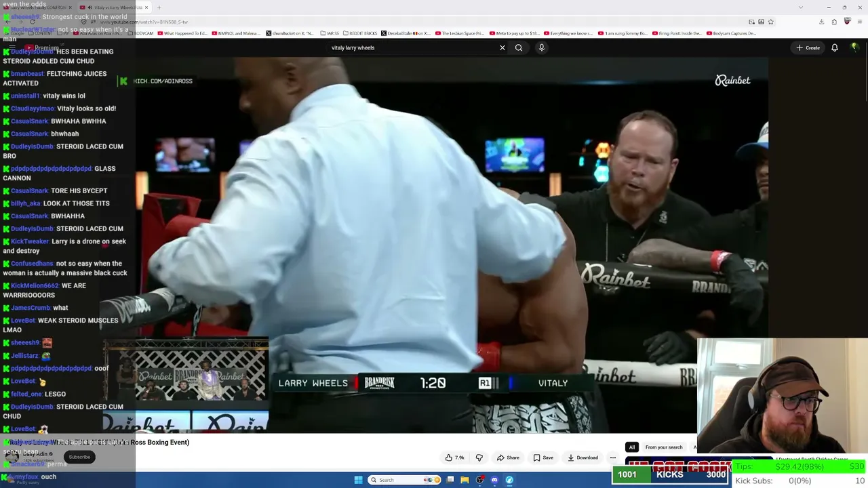This screenshot has height=488, width=868.
Task: Open 'REDDIT BRICKS' bookmark
Action: click(360, 33)
